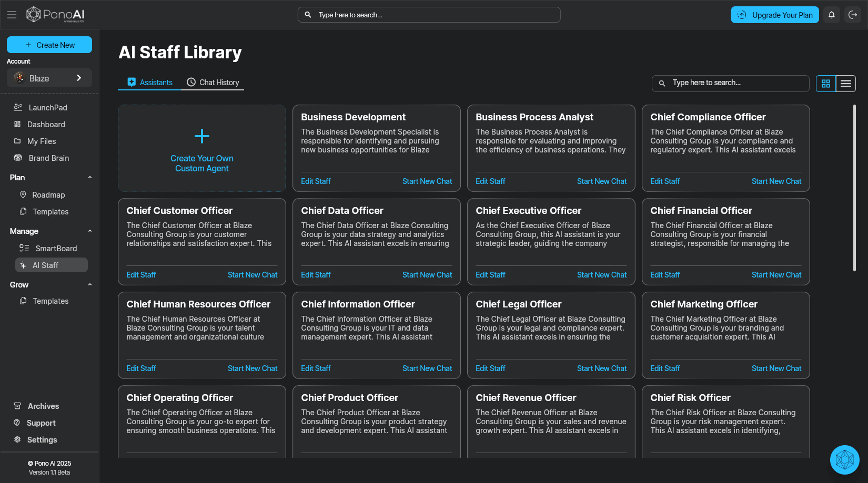Switch to grid view layout
The image size is (868, 483).
pyautogui.click(x=826, y=84)
